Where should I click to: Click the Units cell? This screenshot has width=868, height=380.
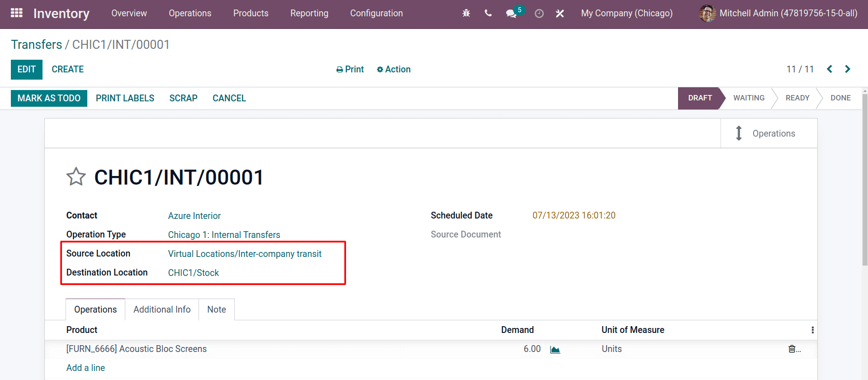point(612,349)
